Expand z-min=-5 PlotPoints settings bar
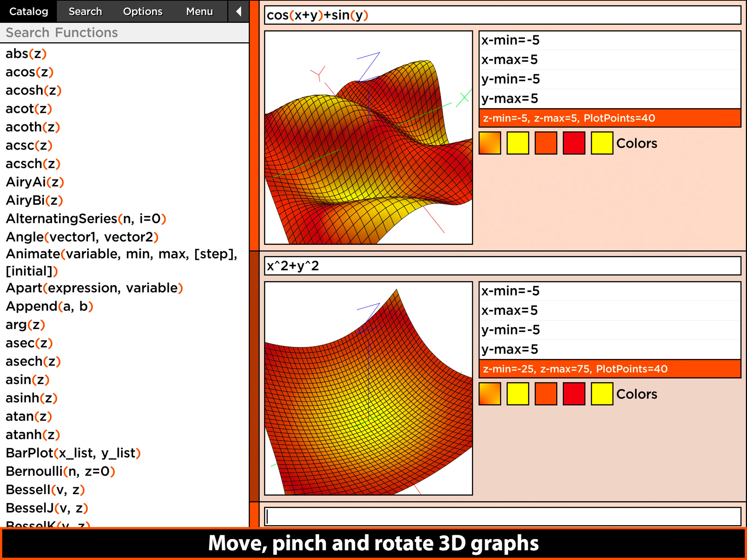The width and height of the screenshot is (747, 560). point(609,118)
